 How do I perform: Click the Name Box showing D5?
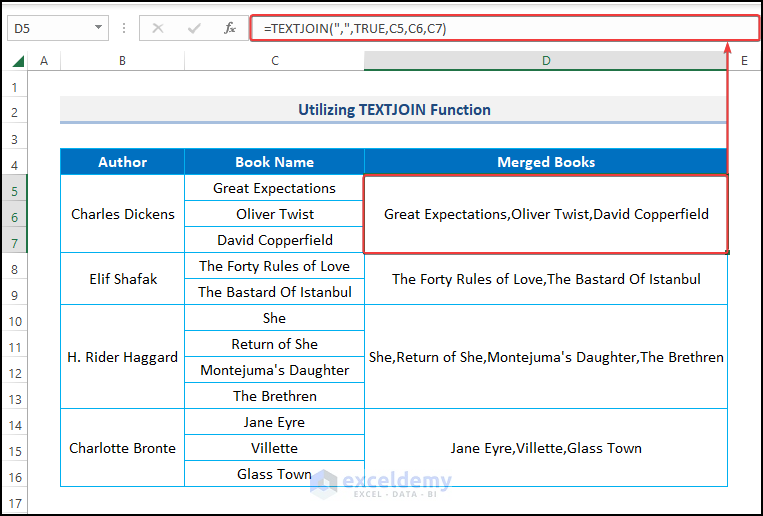click(x=50, y=28)
